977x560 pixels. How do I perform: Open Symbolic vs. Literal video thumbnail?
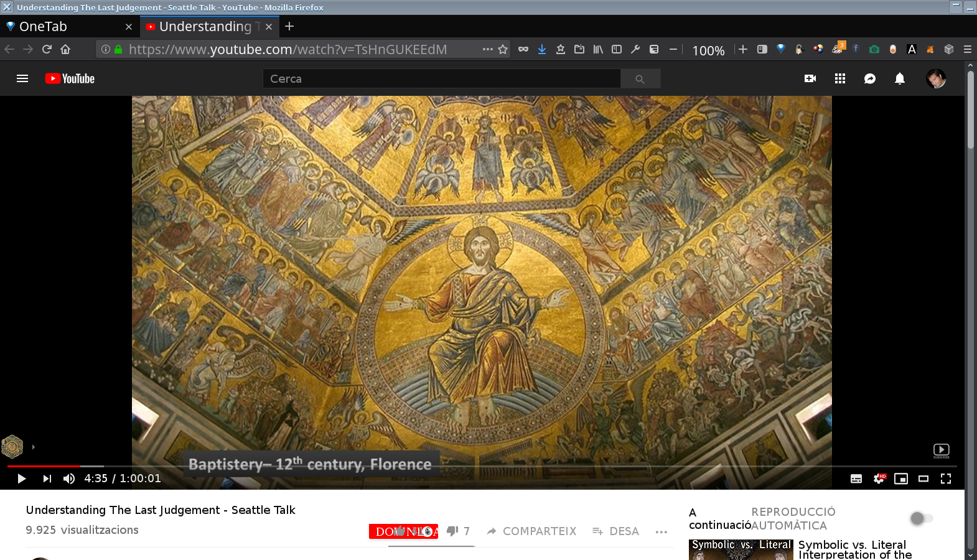(741, 549)
